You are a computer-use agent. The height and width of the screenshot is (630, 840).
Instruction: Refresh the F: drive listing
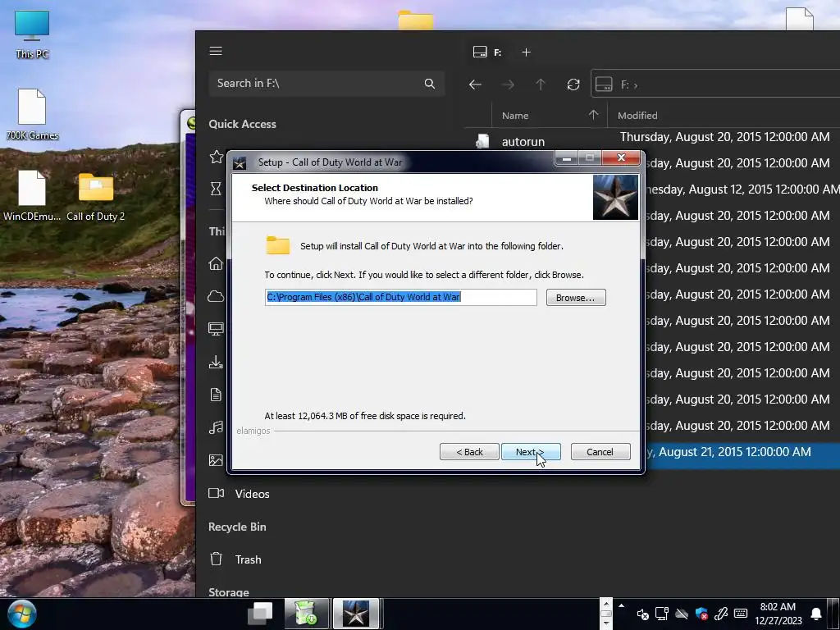[573, 84]
